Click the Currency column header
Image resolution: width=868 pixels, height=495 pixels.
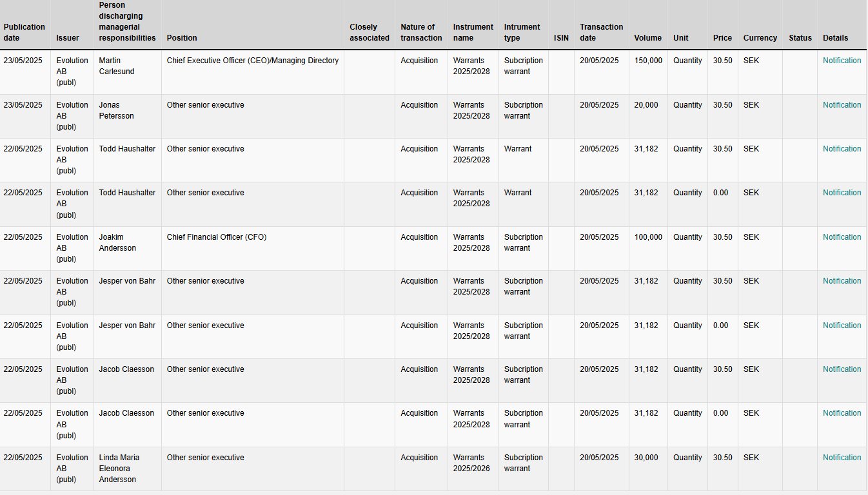[x=760, y=38]
